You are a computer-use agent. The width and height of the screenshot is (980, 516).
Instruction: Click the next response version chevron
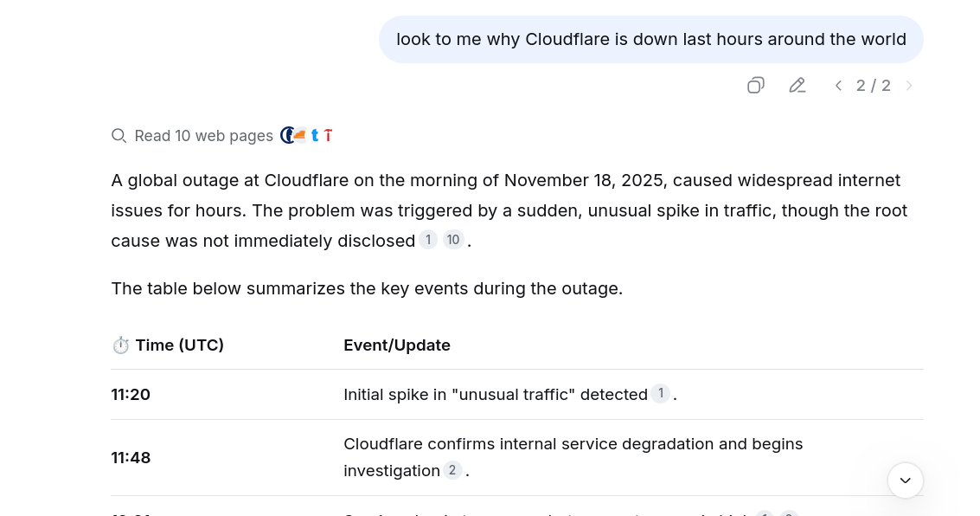pos(909,86)
